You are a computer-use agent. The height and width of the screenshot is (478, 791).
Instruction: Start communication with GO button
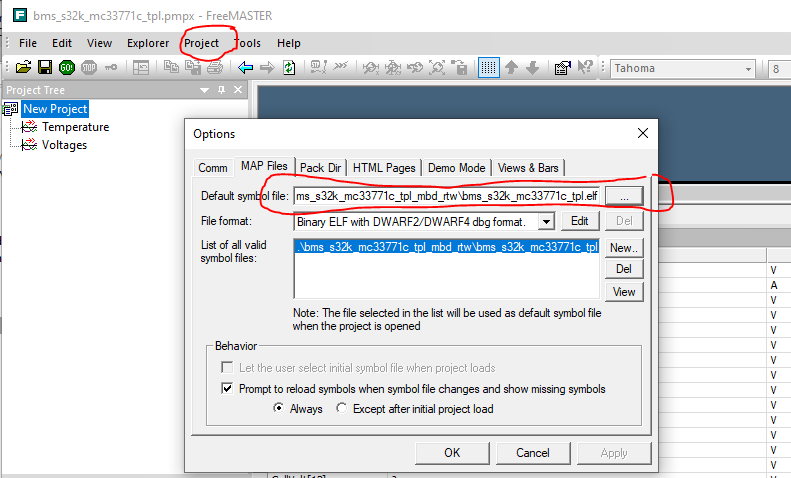pos(67,67)
